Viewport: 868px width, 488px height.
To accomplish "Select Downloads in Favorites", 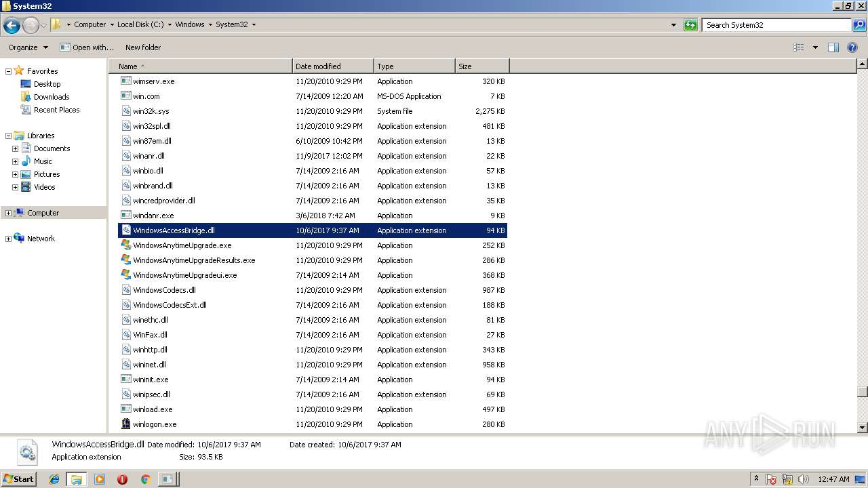I will (52, 97).
